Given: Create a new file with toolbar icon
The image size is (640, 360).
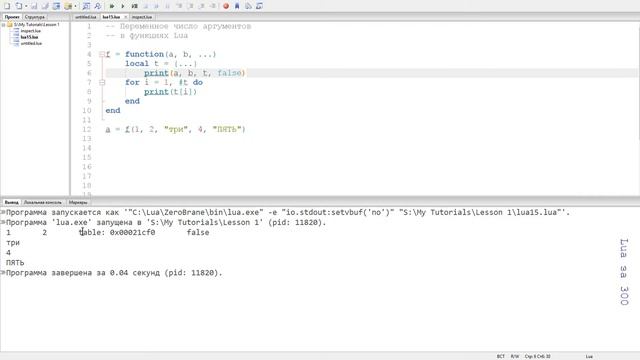Looking at the screenshot, I should click(7, 6).
